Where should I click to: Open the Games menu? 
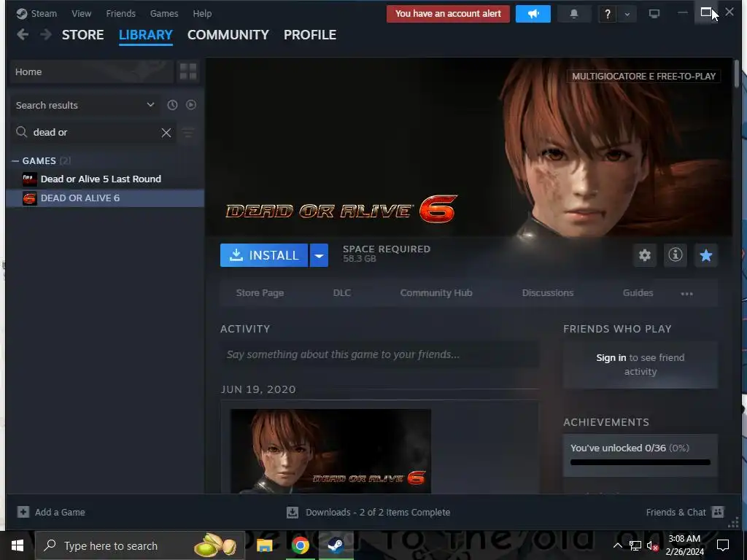pos(164,14)
